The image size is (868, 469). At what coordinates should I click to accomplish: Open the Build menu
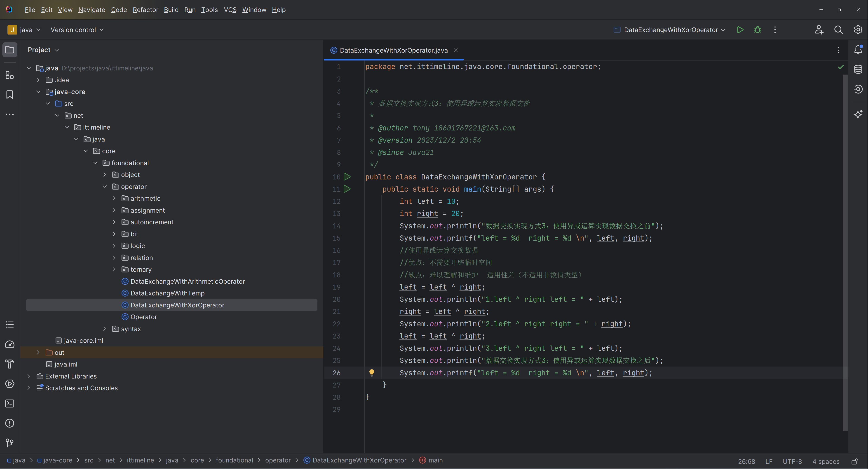(171, 10)
